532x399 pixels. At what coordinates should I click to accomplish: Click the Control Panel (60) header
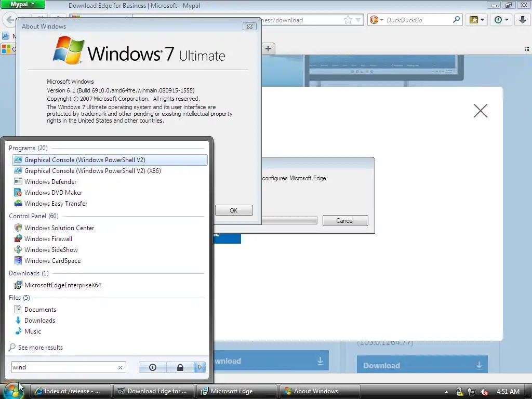tap(34, 216)
